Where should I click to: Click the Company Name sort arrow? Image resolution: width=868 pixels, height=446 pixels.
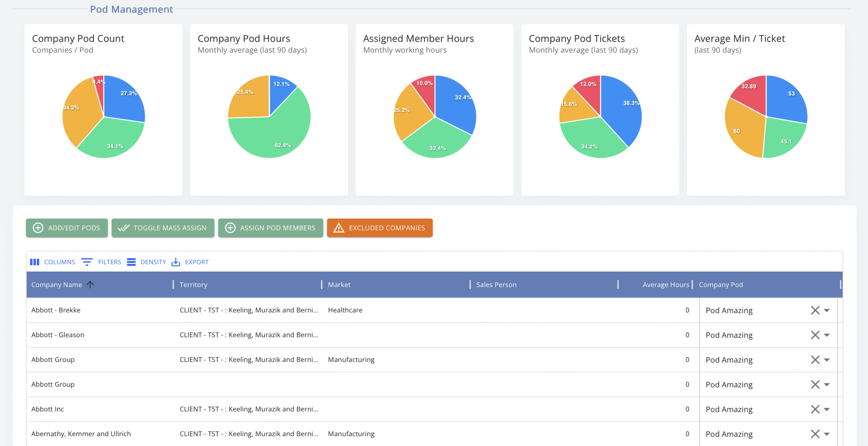pos(90,285)
